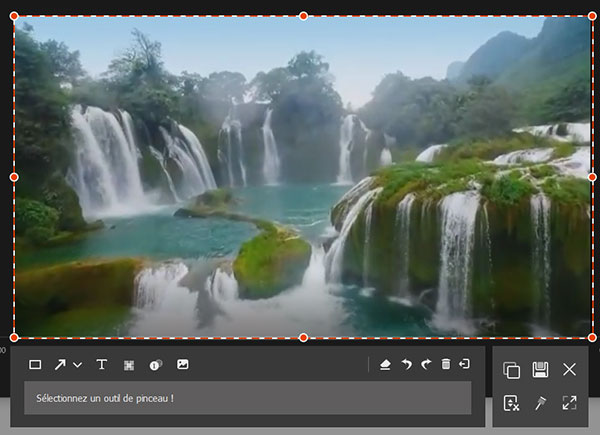Expand capture to full screen
Screen dimensions: 600x435
(569, 403)
